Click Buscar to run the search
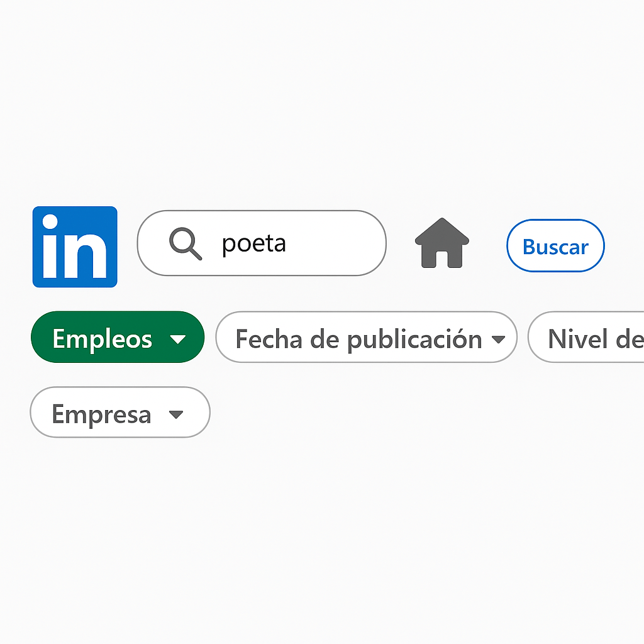Image resolution: width=644 pixels, height=644 pixels. click(555, 246)
